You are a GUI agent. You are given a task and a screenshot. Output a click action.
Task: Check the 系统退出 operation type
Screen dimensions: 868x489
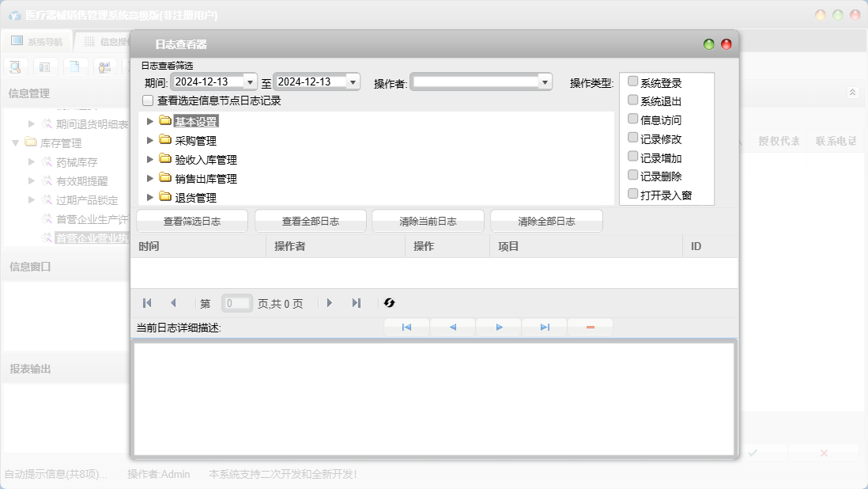click(x=632, y=100)
